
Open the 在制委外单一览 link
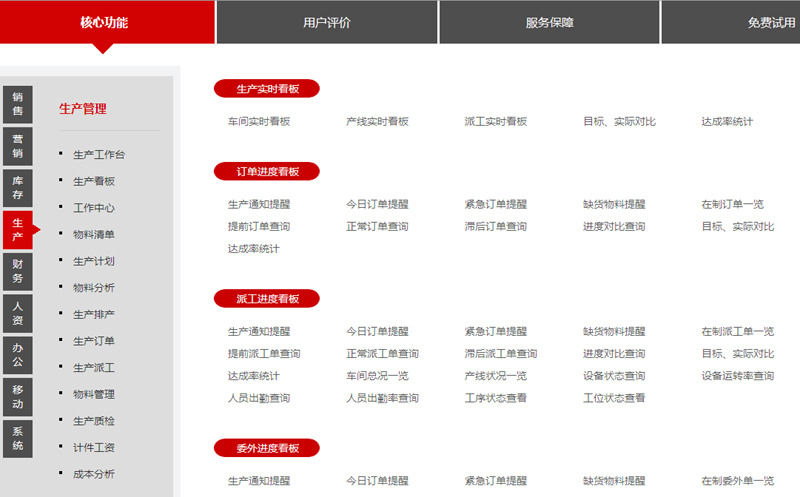pyautogui.click(x=737, y=481)
